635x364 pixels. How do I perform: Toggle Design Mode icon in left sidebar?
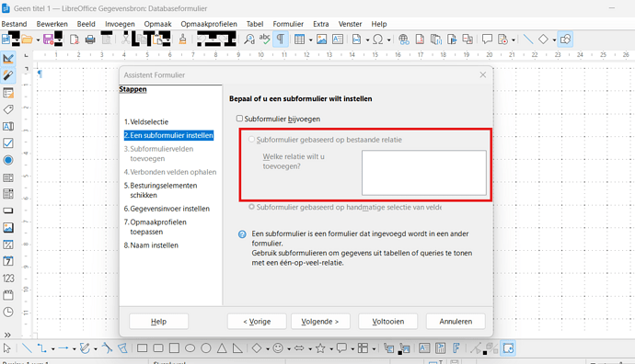pos(8,59)
